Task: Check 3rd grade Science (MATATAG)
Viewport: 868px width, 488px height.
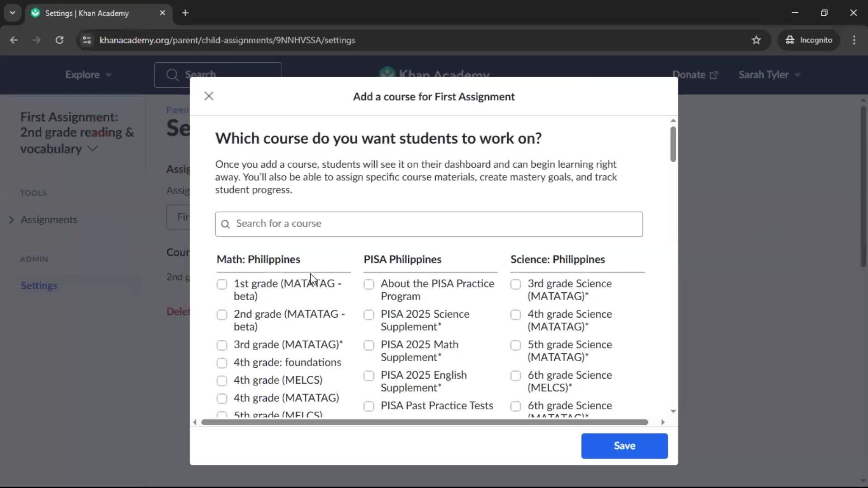Action: (x=515, y=284)
